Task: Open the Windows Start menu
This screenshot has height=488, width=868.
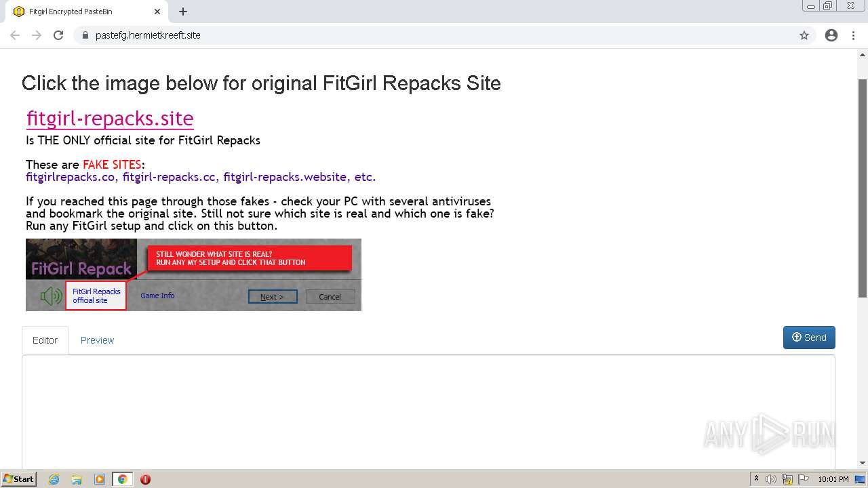Action: click(x=19, y=479)
